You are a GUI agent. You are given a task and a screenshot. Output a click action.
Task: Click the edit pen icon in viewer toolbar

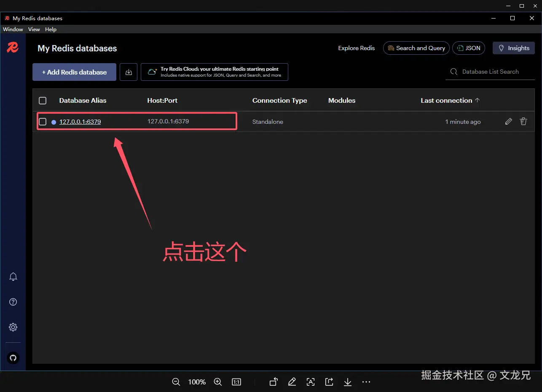(292, 382)
